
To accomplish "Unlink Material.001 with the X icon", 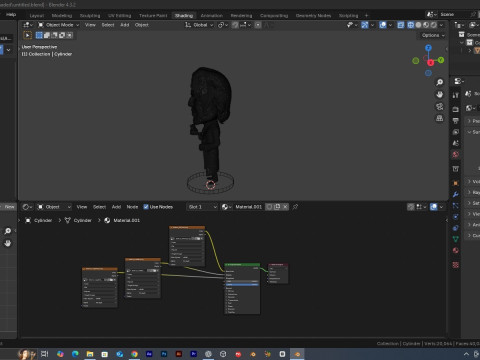I will pos(285,207).
